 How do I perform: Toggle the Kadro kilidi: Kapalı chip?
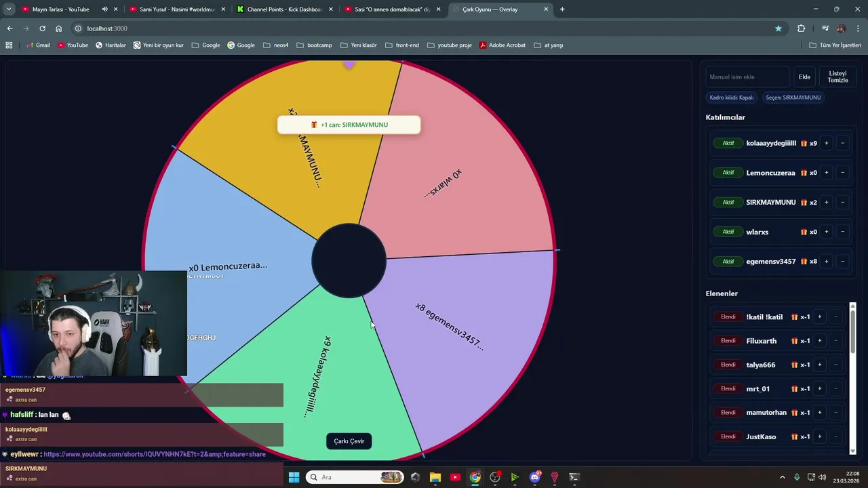coord(732,98)
